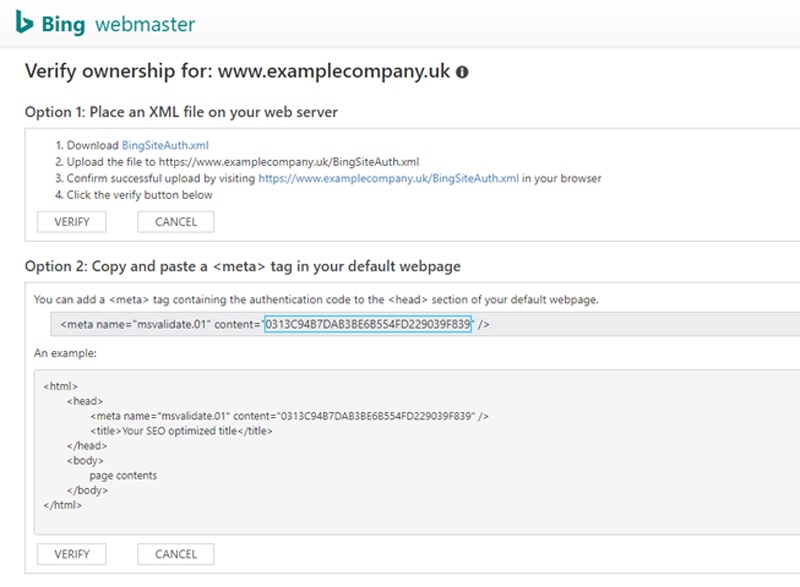Click the Option 2 meta tag heading
Viewport: 800px width, 587px height.
243,266
